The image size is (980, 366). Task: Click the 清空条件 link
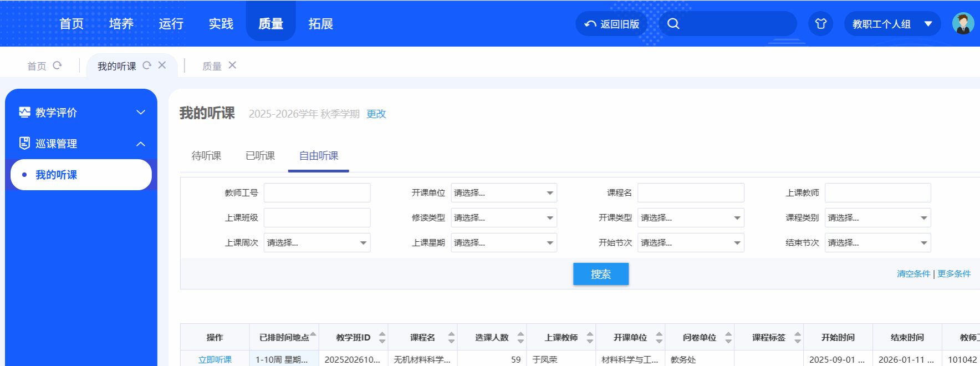click(913, 274)
